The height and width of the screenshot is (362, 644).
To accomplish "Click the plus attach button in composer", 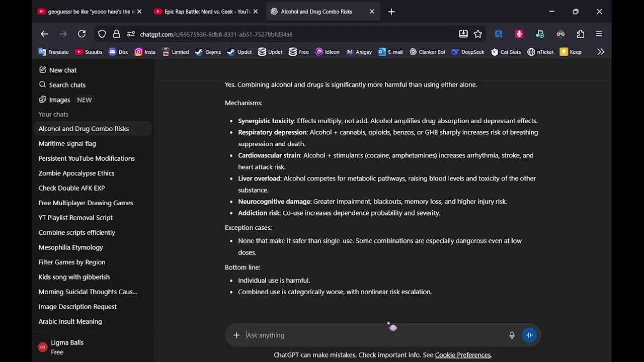I will pos(236,335).
